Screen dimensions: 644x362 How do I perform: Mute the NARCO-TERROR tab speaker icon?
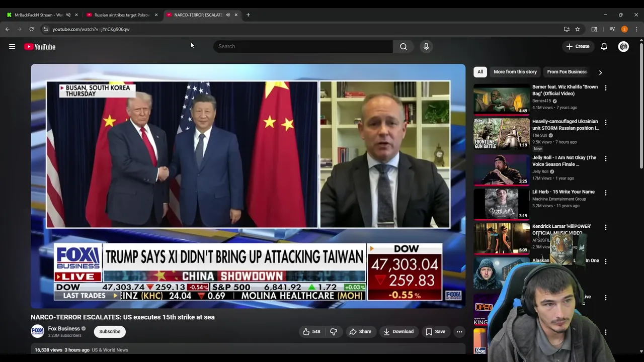[x=228, y=15]
